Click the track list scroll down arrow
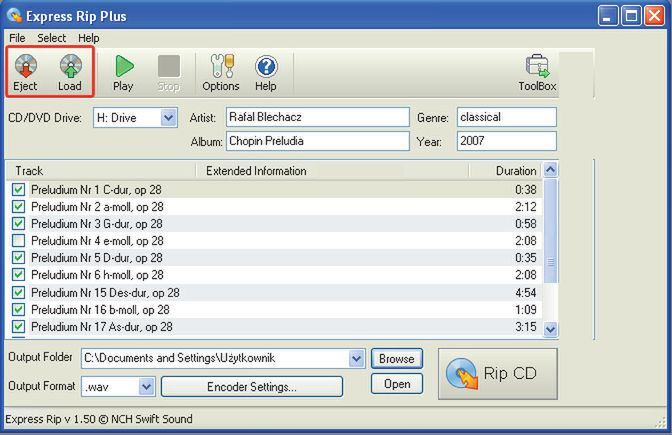672x435 pixels. click(550, 329)
